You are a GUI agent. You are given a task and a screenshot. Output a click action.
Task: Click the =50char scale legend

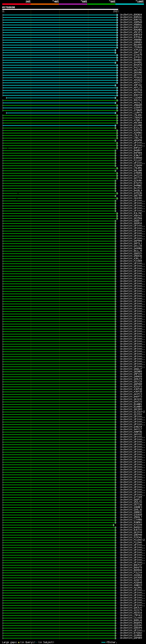pos(109,642)
